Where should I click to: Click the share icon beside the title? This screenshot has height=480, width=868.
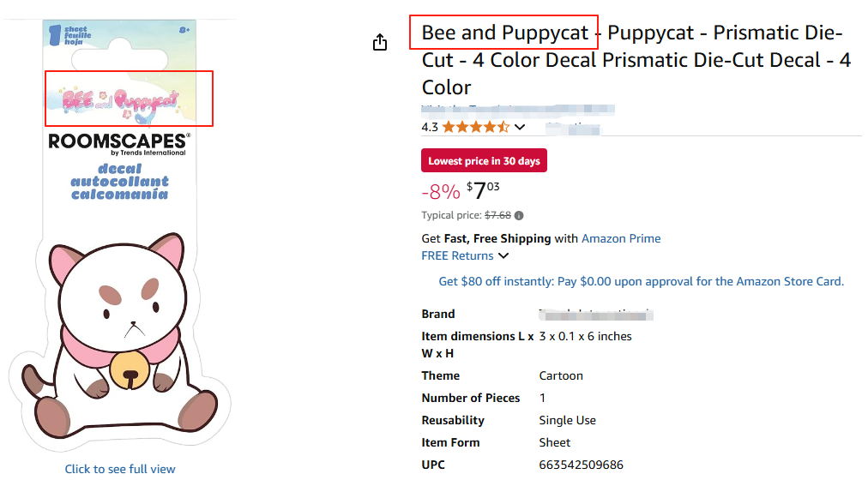coord(381,43)
